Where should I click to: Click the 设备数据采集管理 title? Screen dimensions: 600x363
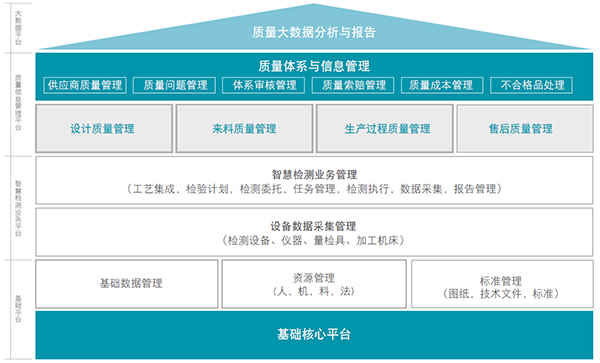pos(313,226)
